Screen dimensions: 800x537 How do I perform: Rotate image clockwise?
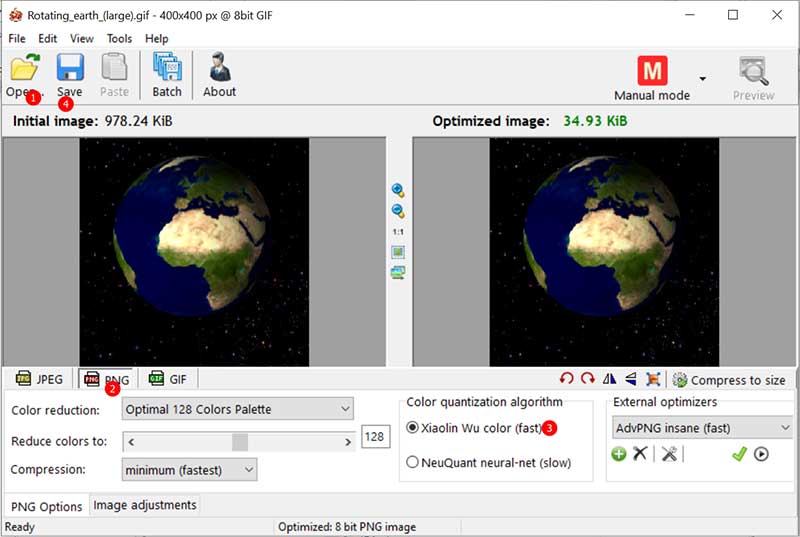point(588,378)
